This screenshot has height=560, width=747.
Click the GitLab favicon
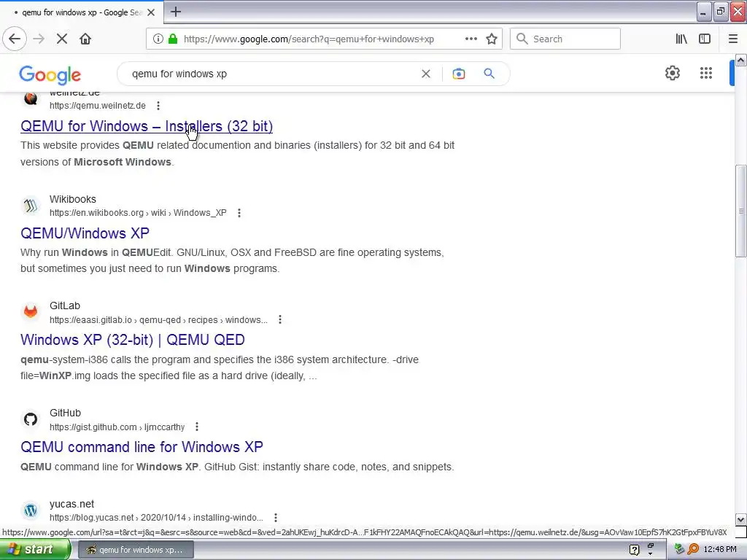(31, 312)
